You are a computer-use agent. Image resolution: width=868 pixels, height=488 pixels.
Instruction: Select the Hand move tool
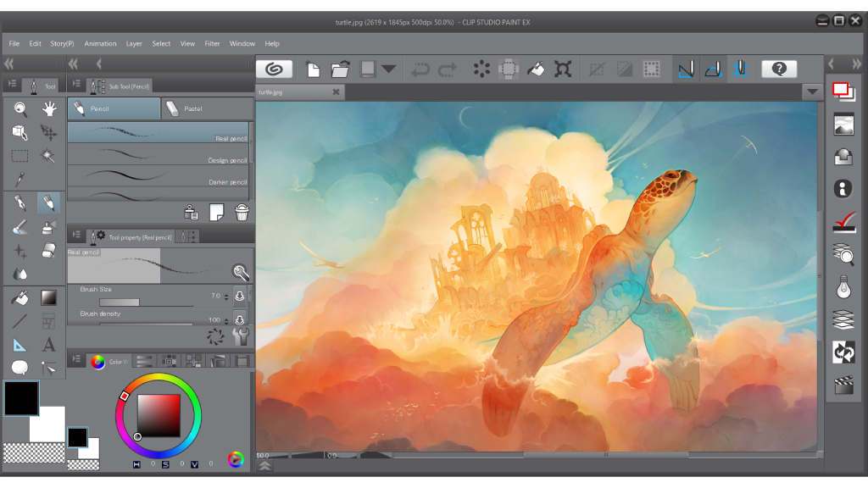click(x=49, y=108)
